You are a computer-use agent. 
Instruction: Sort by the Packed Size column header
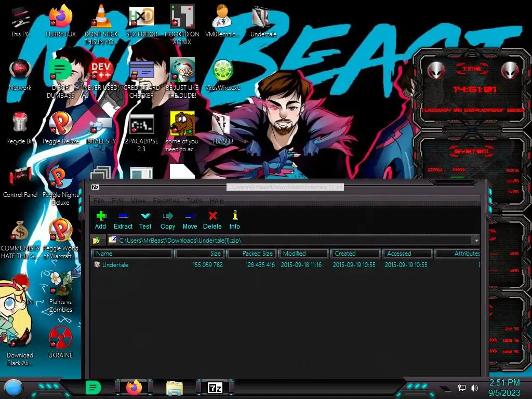252,254
